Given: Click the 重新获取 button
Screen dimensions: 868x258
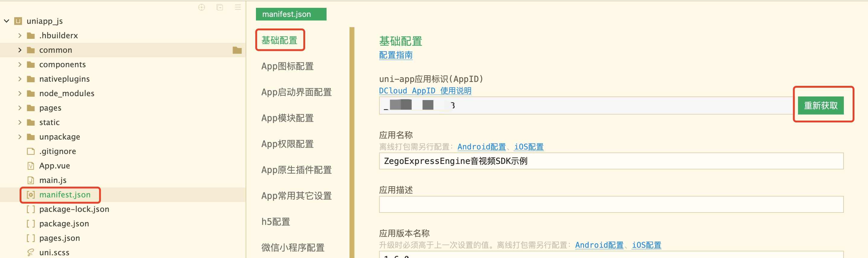Looking at the screenshot, I should pyautogui.click(x=821, y=105).
